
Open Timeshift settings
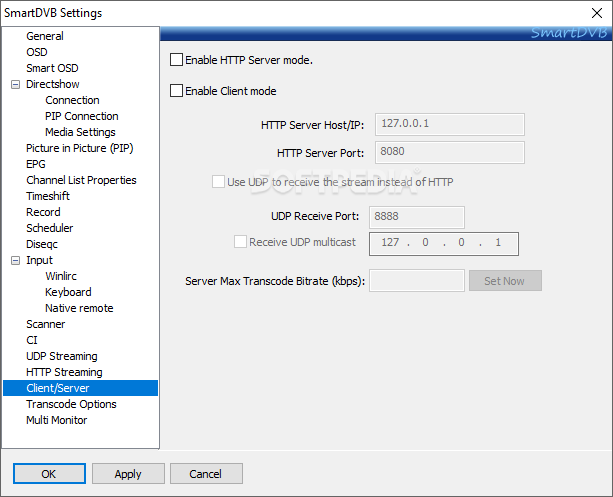tap(48, 196)
